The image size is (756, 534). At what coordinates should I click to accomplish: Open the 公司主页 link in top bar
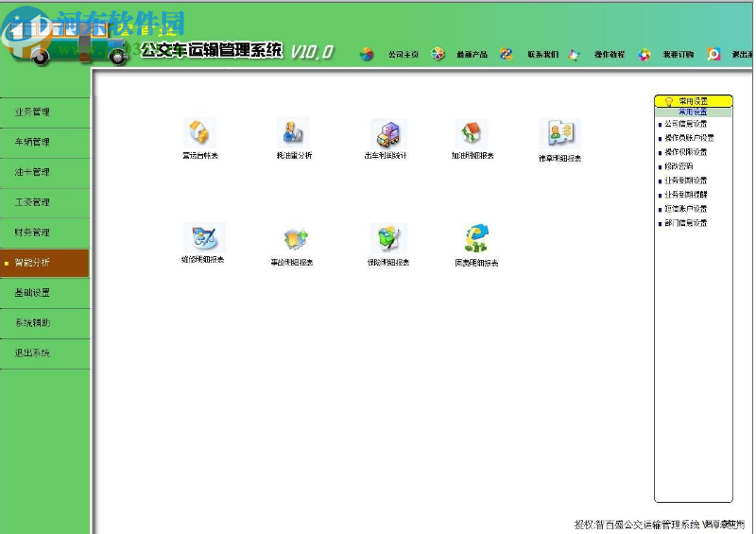(404, 55)
